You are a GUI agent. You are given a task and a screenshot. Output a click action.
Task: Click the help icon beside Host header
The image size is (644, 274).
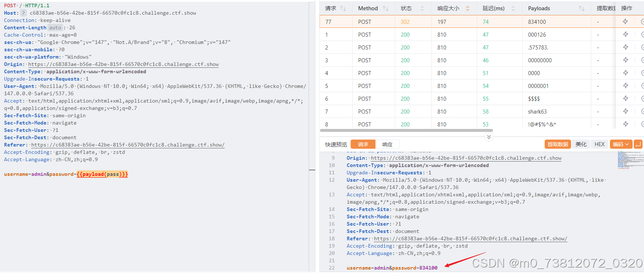[23, 13]
